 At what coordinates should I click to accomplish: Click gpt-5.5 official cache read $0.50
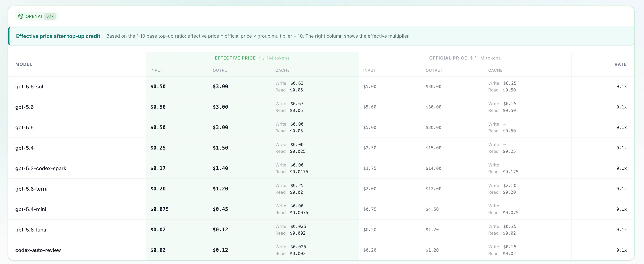tap(509, 131)
